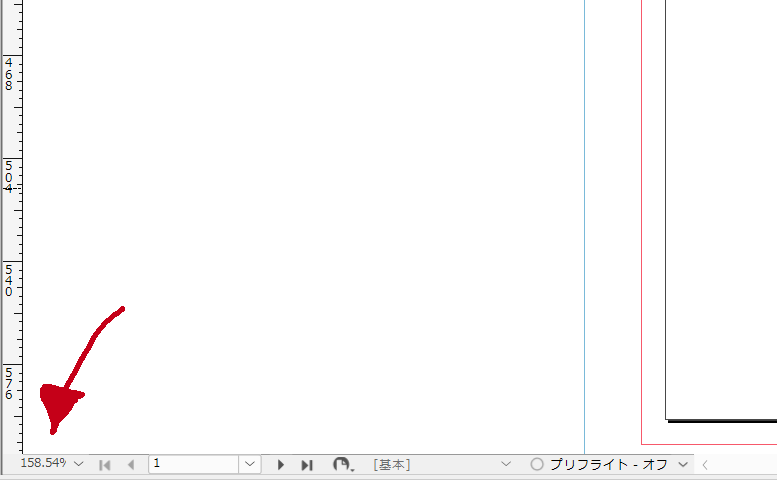The height and width of the screenshot is (480, 777).
Task: Click the vertical ruler at 504
Action: pyautogui.click(x=8, y=177)
